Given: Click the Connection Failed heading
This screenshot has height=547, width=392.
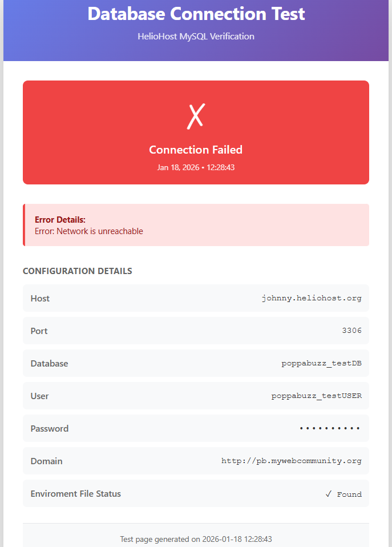Looking at the screenshot, I should pyautogui.click(x=196, y=150).
